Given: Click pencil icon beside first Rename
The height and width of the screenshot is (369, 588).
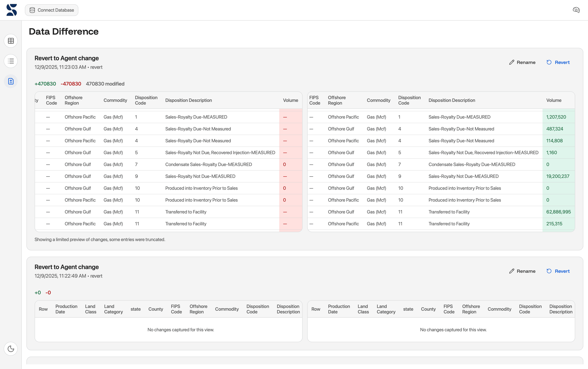Looking at the screenshot, I should (x=512, y=62).
